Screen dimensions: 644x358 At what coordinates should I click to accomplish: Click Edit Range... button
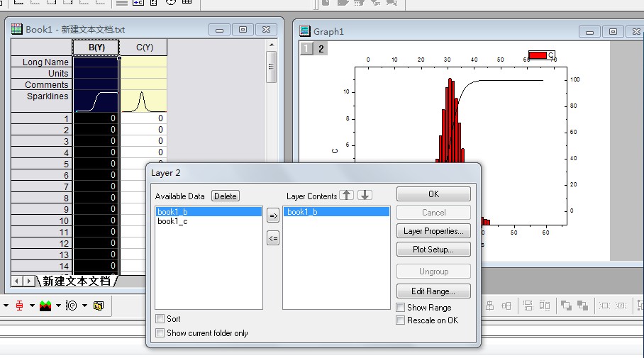point(434,291)
